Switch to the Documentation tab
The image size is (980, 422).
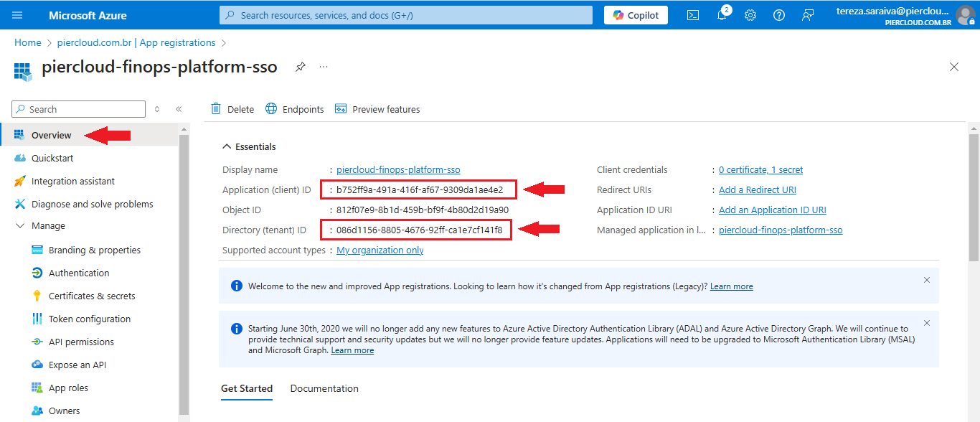324,388
